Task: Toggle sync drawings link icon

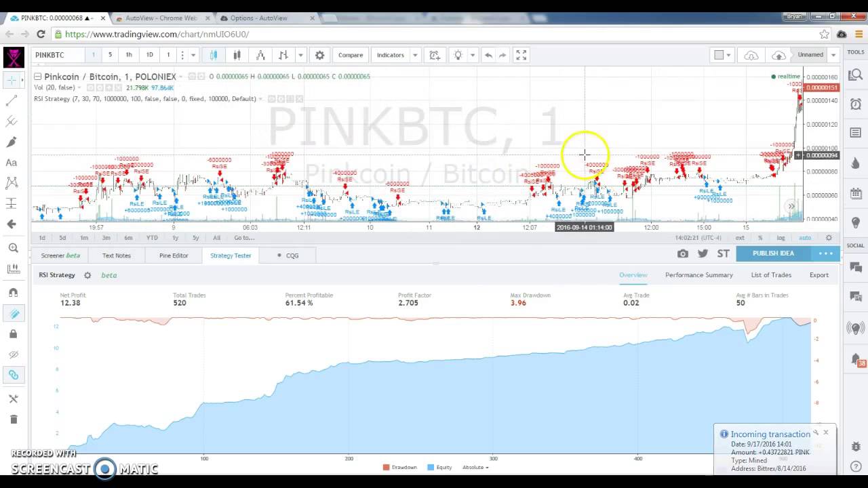Action: point(13,375)
